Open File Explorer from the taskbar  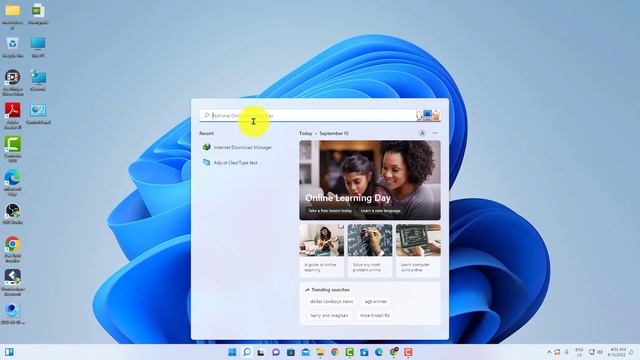tap(320, 352)
